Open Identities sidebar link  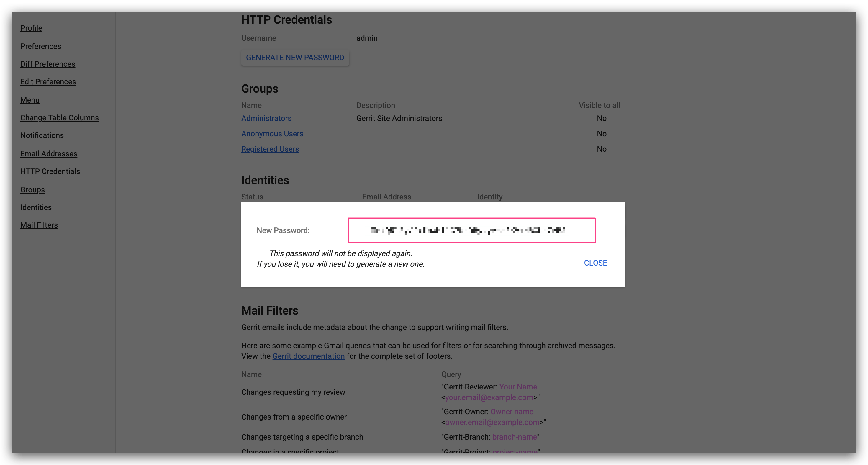(x=36, y=207)
